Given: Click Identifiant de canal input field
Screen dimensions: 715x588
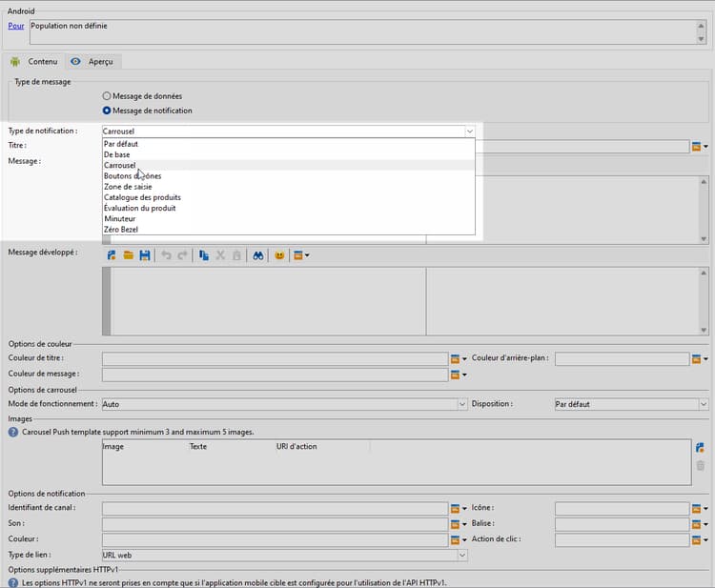Looking at the screenshot, I should pyautogui.click(x=275, y=508).
